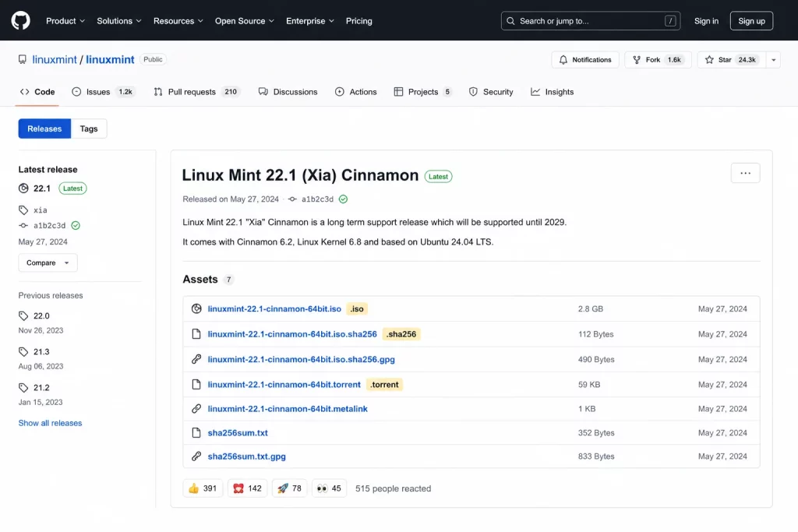Screen dimensions: 798x532
Task: Click the link icon beside metalink asset
Action: [196, 408]
